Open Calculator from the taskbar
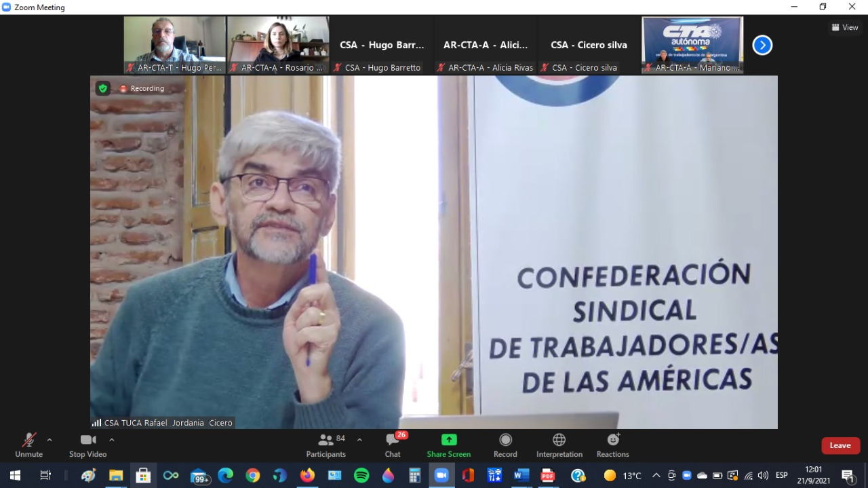 click(415, 475)
